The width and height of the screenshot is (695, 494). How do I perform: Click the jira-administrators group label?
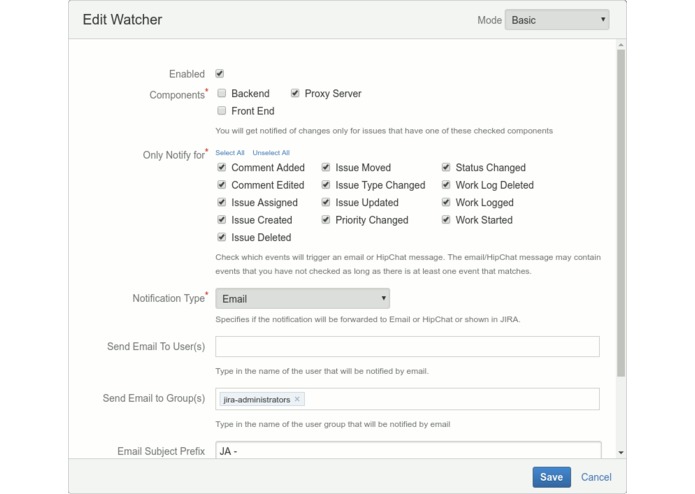pos(257,400)
